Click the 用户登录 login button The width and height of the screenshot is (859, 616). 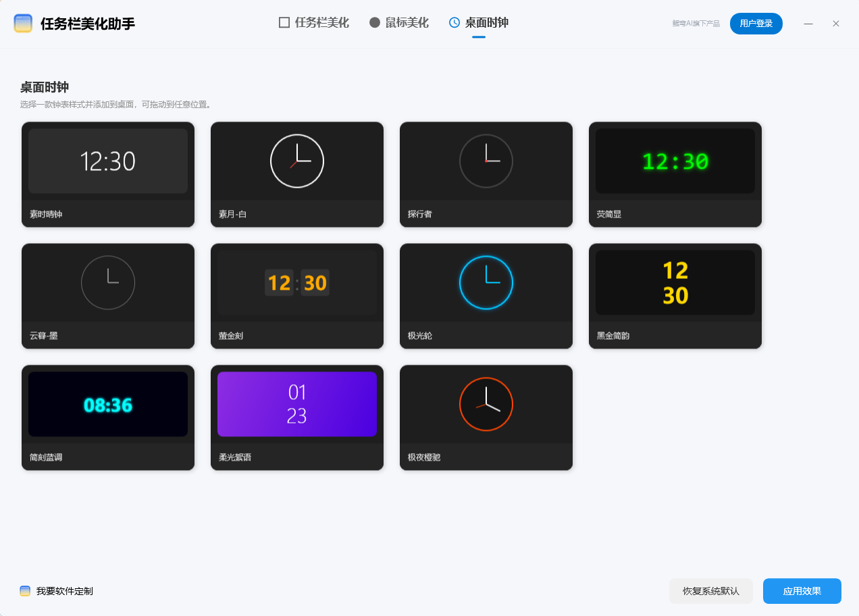tap(756, 23)
